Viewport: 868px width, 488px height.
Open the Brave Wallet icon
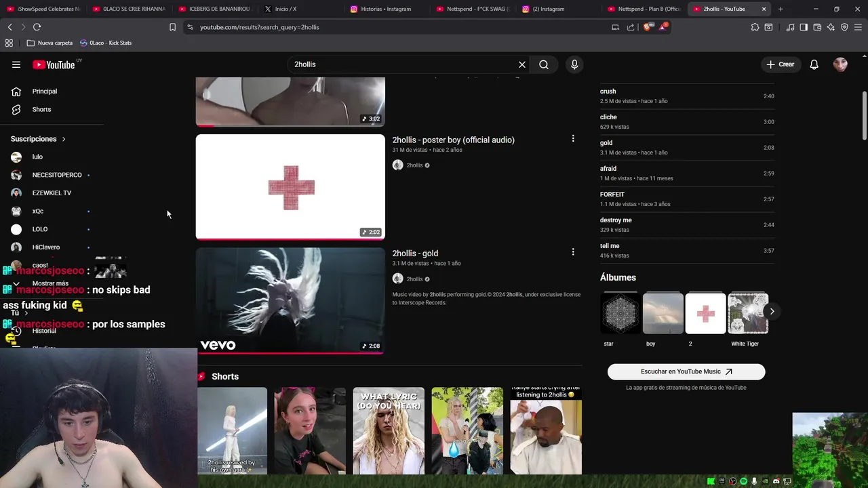pyautogui.click(x=817, y=27)
